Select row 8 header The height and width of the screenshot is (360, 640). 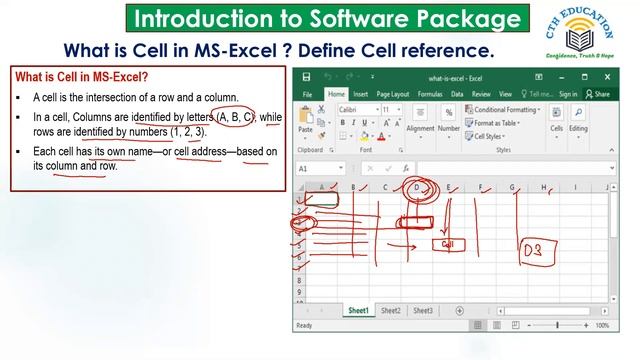299,281
